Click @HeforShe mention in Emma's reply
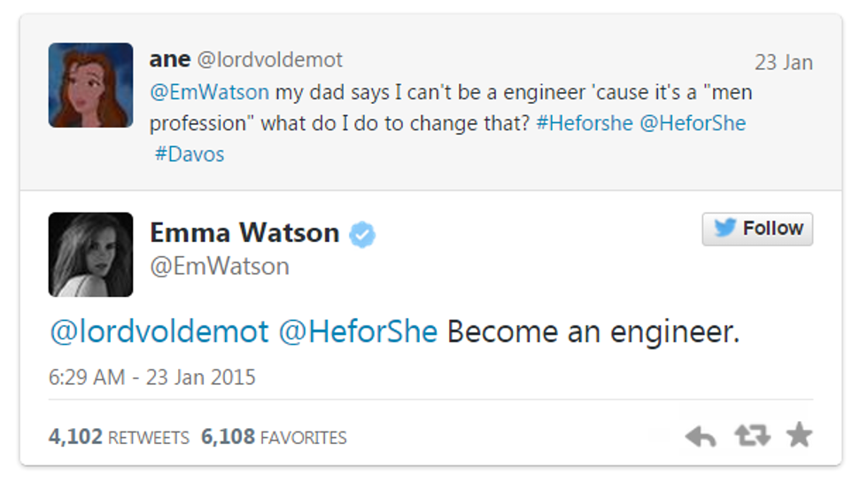 pos(358,332)
